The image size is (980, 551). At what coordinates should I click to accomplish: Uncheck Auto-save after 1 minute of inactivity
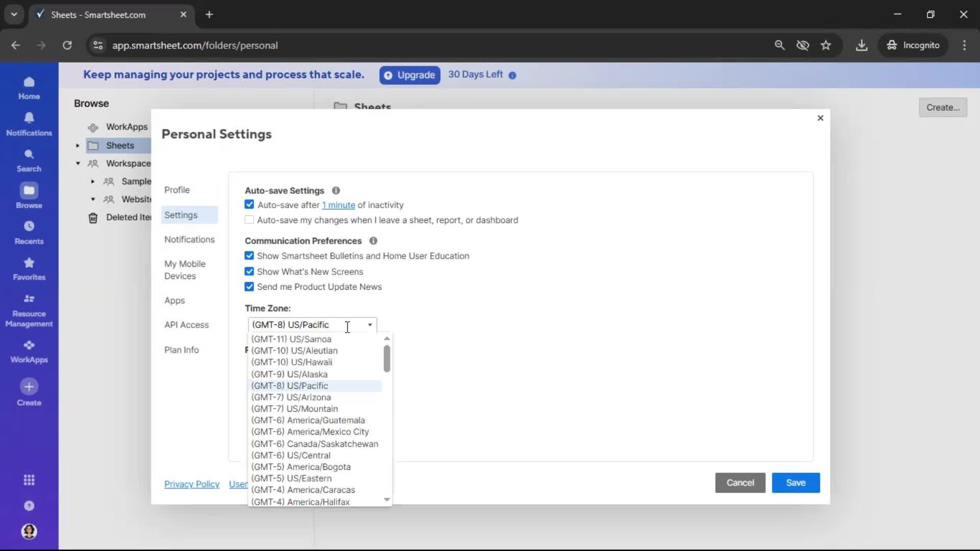pos(249,204)
